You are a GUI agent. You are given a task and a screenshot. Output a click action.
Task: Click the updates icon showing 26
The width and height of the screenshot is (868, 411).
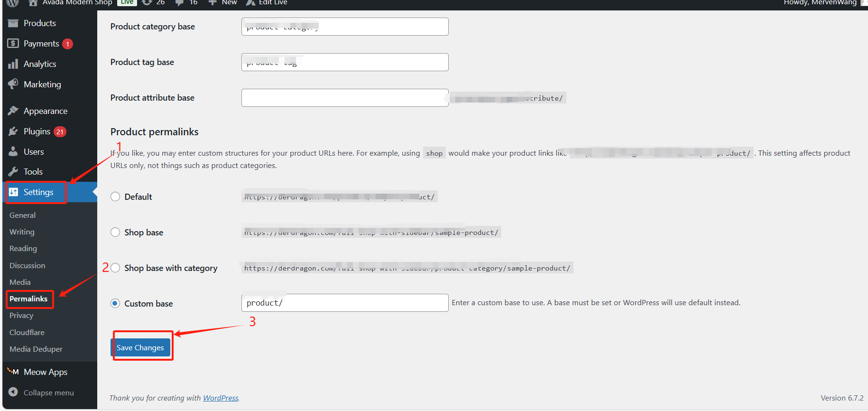click(147, 2)
